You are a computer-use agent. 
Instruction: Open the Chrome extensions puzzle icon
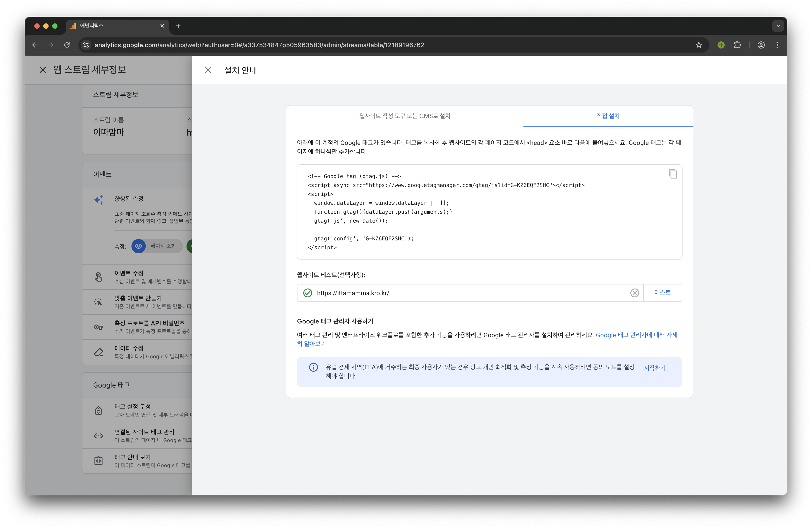(737, 45)
